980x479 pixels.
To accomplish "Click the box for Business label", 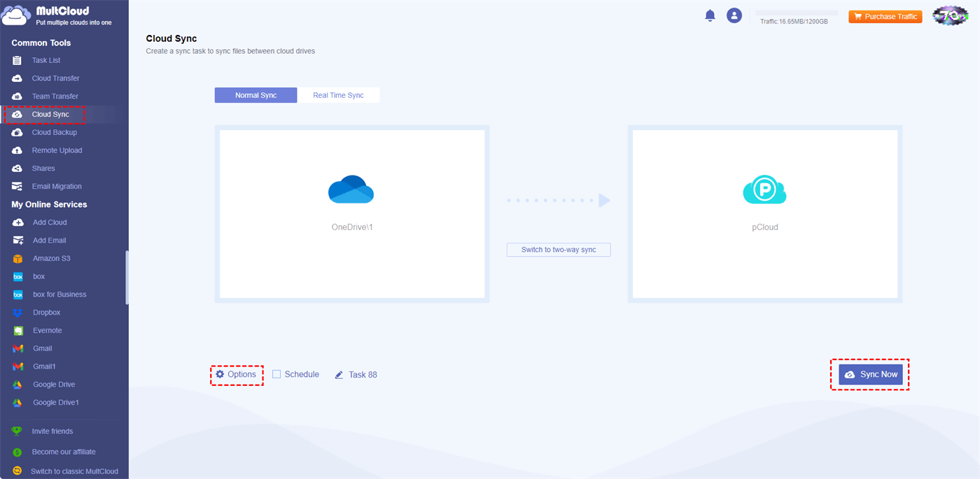I will pyautogui.click(x=59, y=294).
